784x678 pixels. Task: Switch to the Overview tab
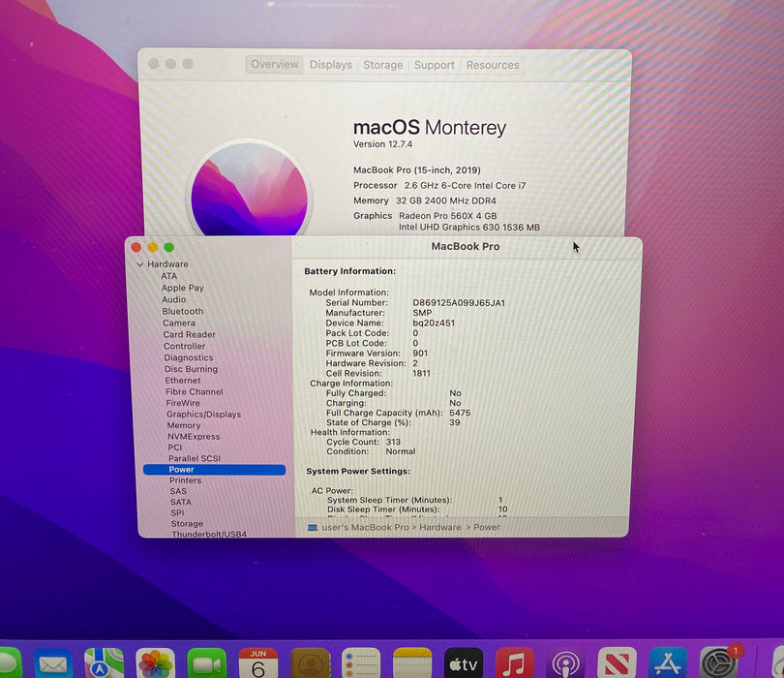[x=275, y=65]
